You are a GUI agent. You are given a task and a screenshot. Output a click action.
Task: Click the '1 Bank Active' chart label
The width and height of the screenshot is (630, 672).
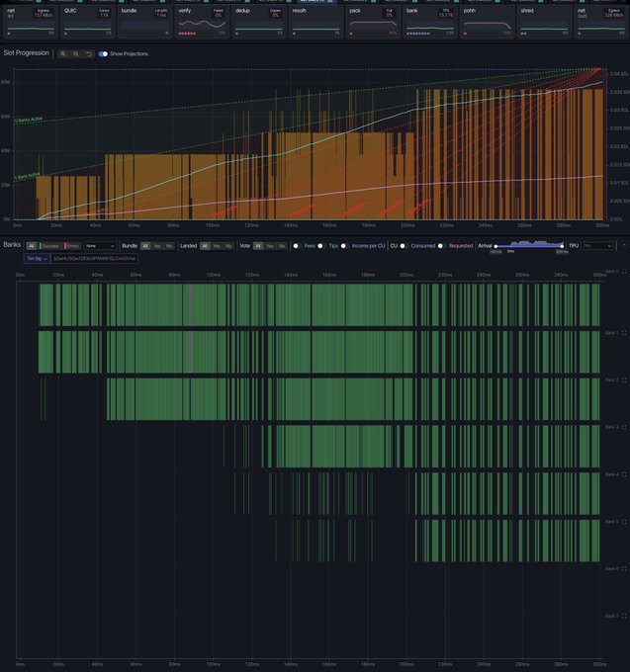pos(27,176)
